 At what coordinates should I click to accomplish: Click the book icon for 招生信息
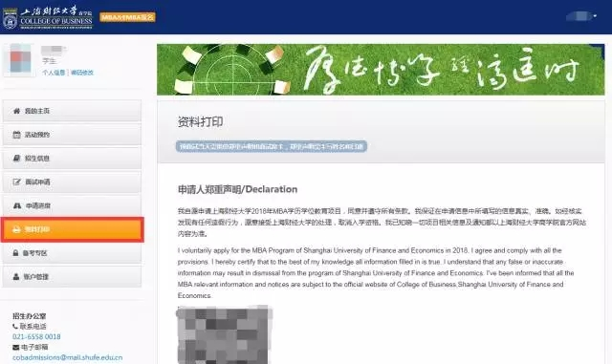[x=16, y=158]
